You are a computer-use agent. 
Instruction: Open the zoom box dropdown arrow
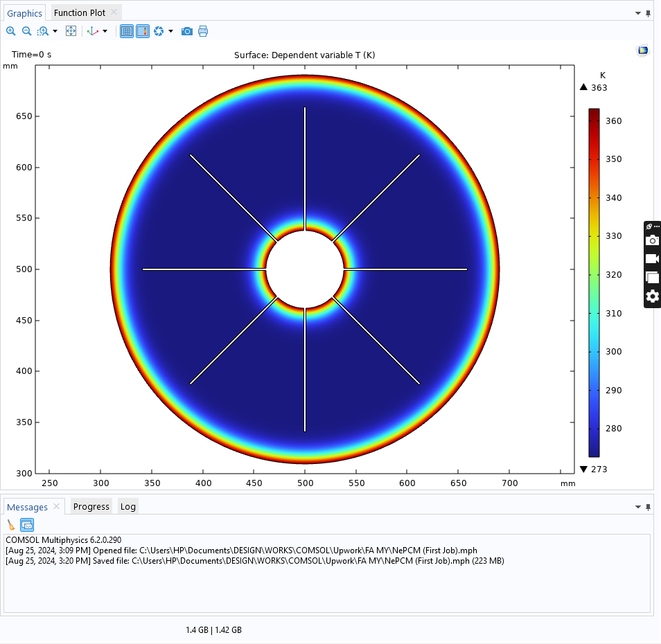point(55,31)
